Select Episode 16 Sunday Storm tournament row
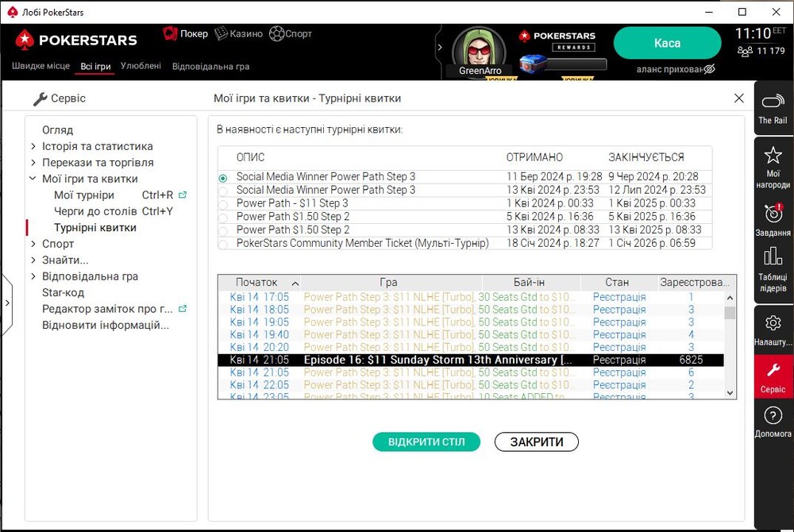 [x=471, y=360]
